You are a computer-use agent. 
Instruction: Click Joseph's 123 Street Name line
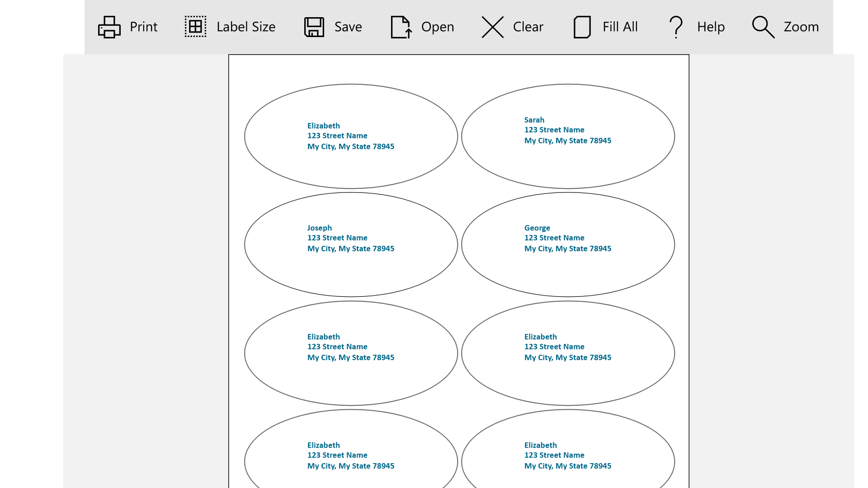point(337,238)
